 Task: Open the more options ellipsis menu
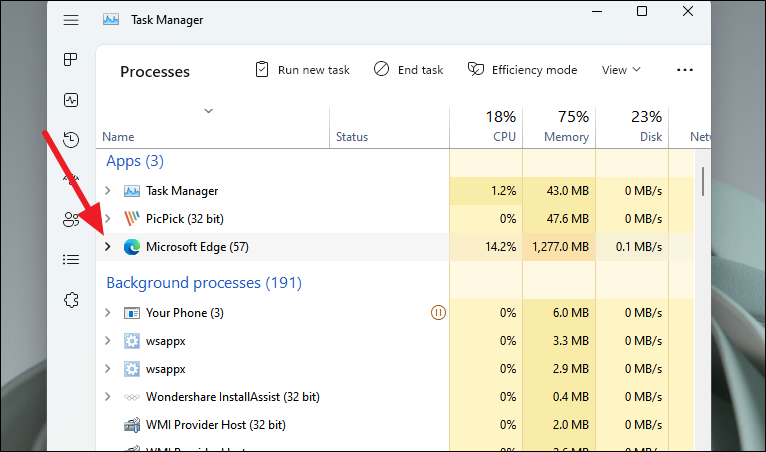point(684,70)
